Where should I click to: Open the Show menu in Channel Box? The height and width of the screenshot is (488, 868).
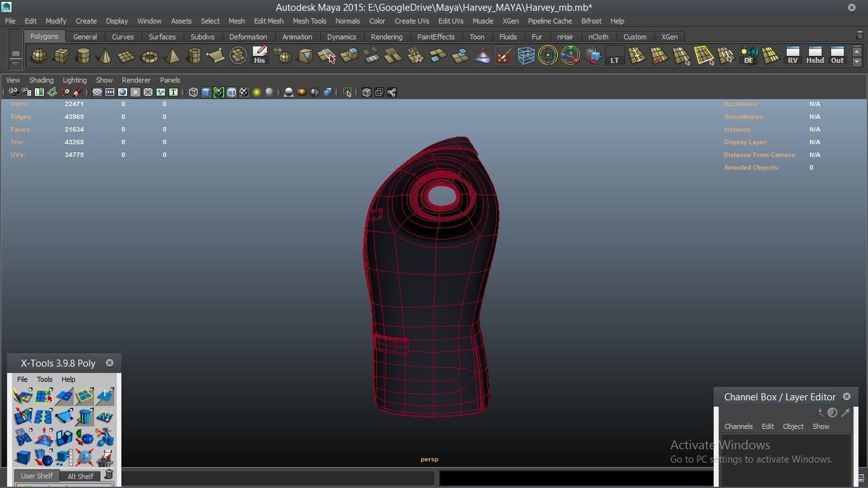pyautogui.click(x=821, y=426)
